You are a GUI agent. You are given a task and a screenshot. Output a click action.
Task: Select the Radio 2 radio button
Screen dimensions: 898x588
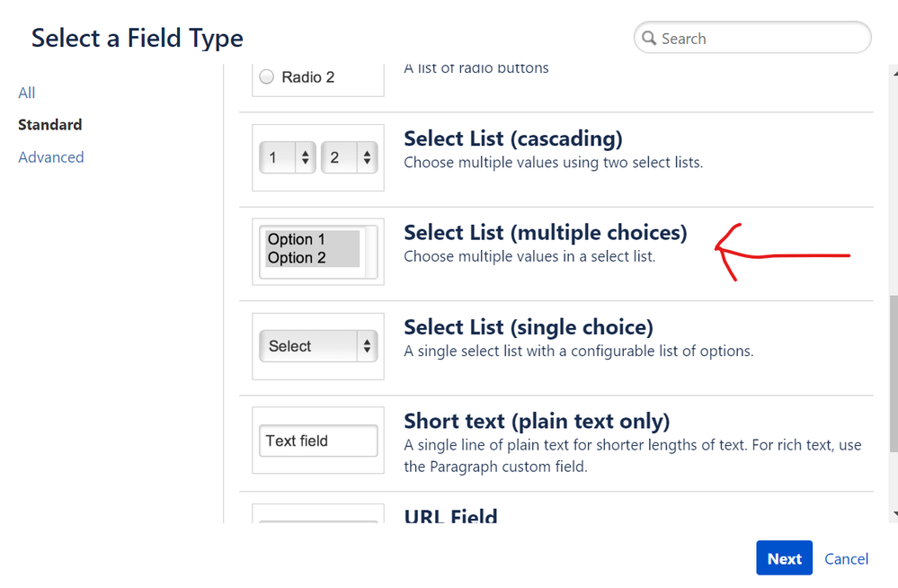click(x=267, y=77)
